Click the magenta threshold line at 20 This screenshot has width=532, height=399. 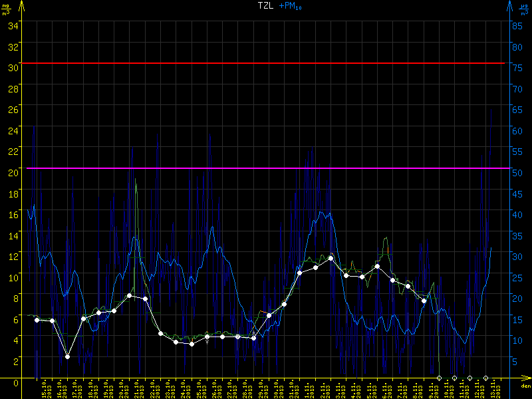pos(266,168)
